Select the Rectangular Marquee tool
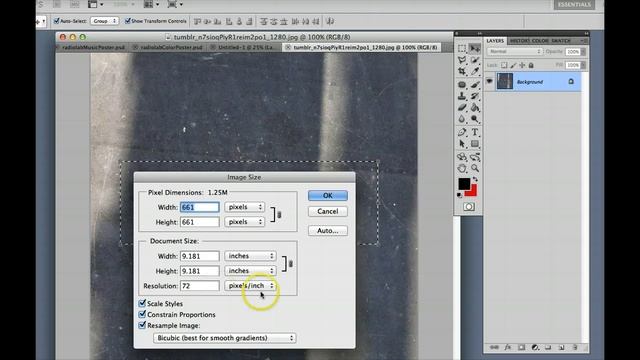 point(462,49)
